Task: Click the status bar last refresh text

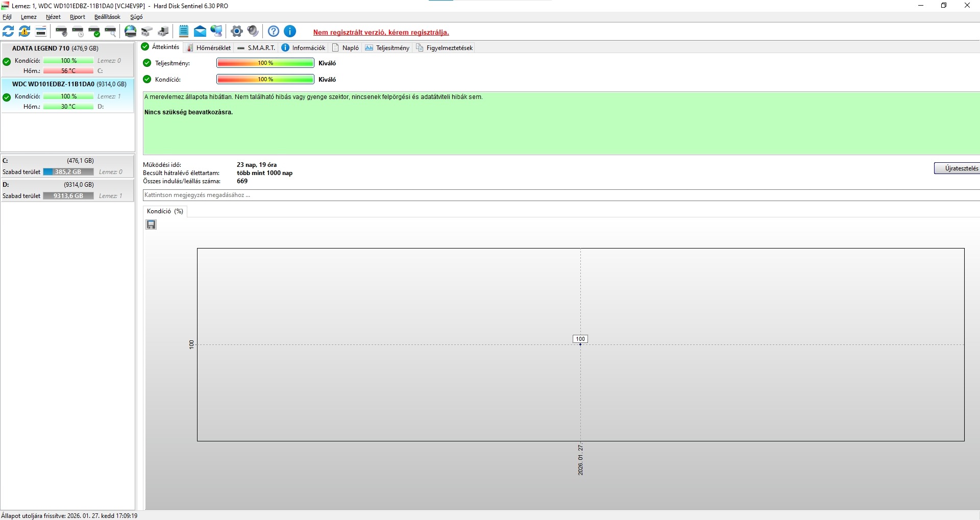Action: 69,516
